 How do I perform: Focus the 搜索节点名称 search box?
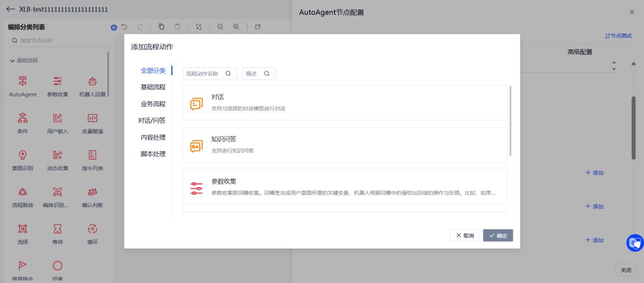click(x=58, y=41)
